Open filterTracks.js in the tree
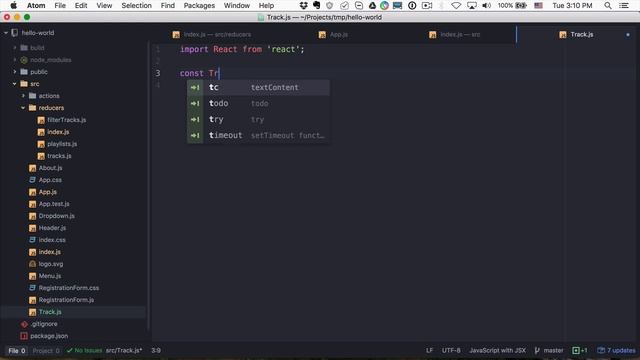Viewport: 640px width, 360px height. (x=67, y=120)
